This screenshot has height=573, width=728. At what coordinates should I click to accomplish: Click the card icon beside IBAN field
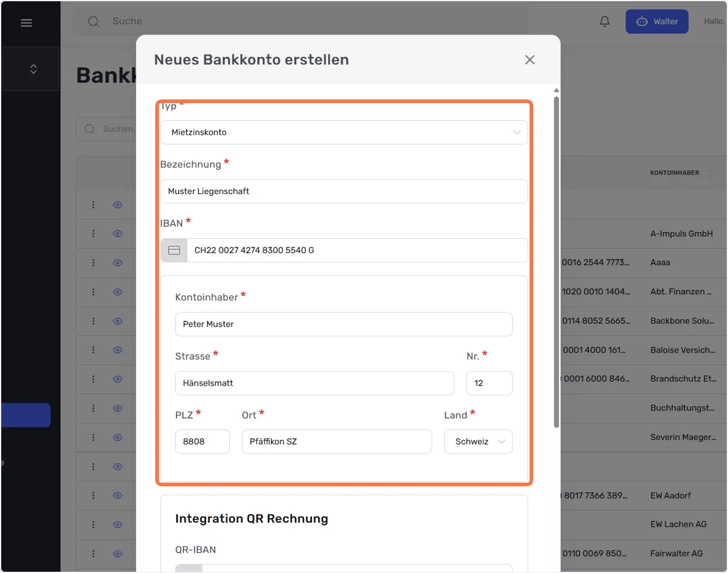(x=174, y=250)
